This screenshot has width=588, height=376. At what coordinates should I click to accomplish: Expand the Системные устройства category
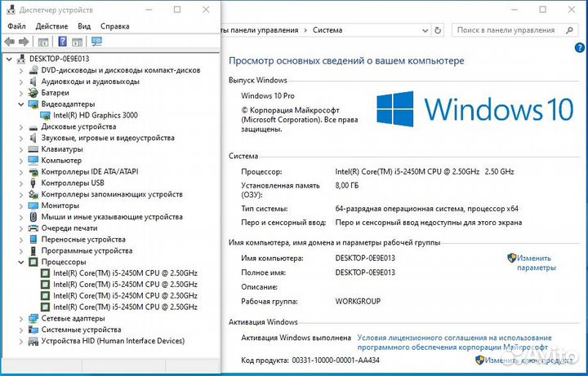click(x=21, y=330)
